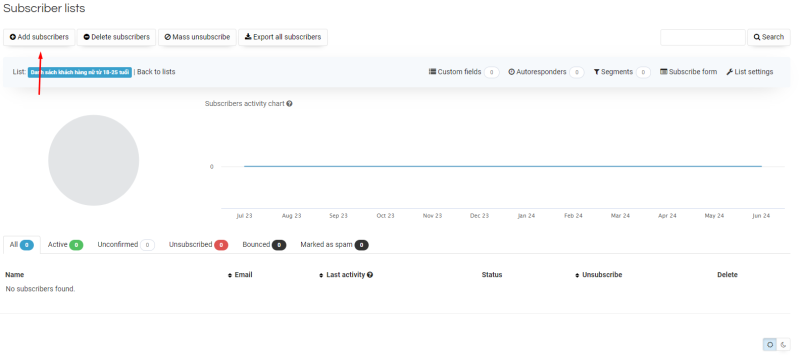
Task: Open Autoresponders clock icon link
Action: (537, 72)
